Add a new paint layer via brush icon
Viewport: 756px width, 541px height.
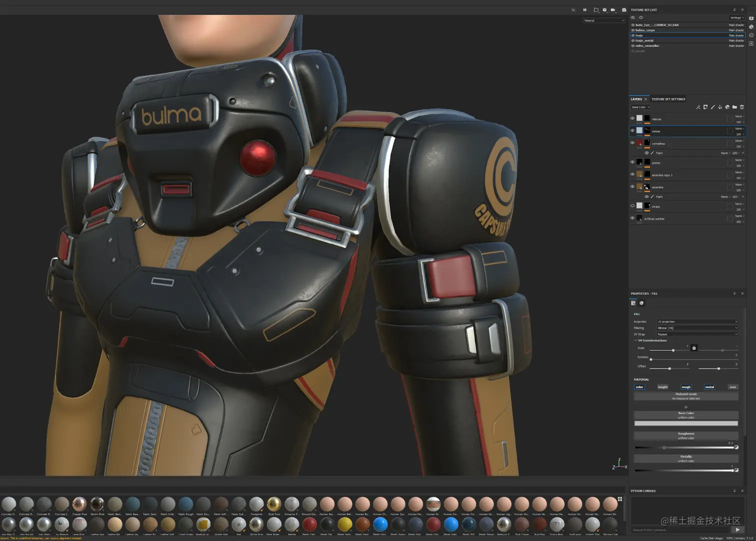tap(712, 107)
